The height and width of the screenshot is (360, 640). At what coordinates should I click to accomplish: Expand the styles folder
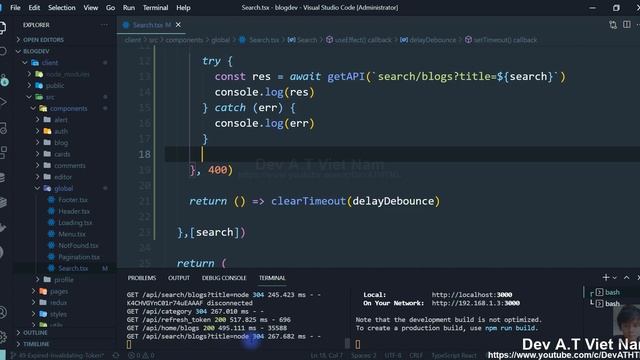point(58,314)
